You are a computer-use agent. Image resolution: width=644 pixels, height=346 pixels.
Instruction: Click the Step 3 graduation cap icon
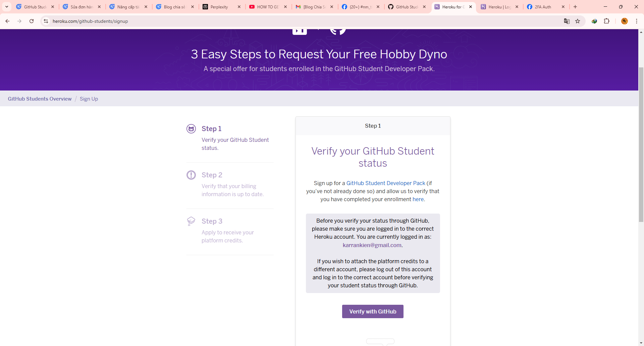coord(191,221)
